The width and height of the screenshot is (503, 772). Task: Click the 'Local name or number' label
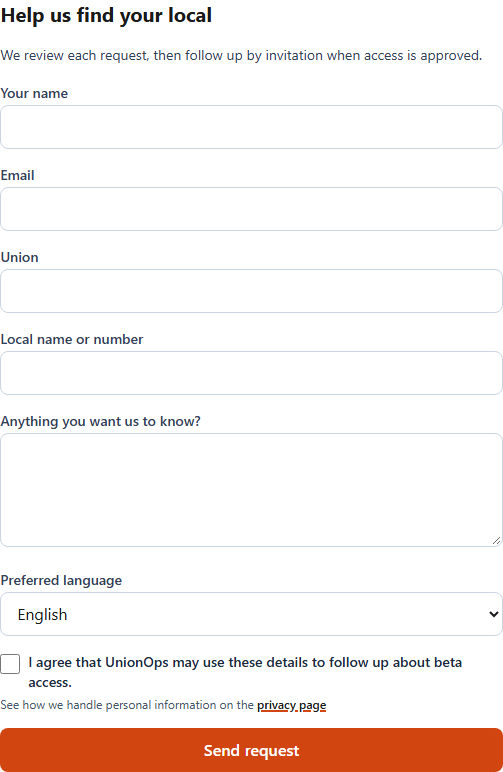(72, 340)
